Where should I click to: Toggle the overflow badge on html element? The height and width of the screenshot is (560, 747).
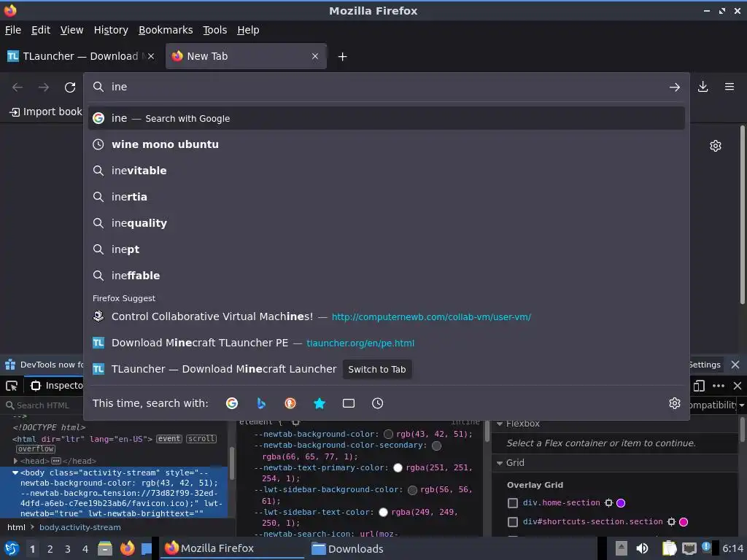pos(36,448)
